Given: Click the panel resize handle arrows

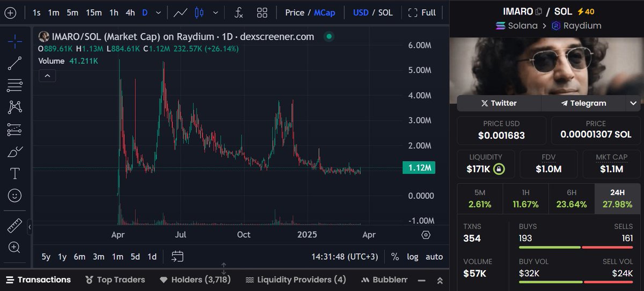Looking at the screenshot, I should pyautogui.click(x=224, y=267).
